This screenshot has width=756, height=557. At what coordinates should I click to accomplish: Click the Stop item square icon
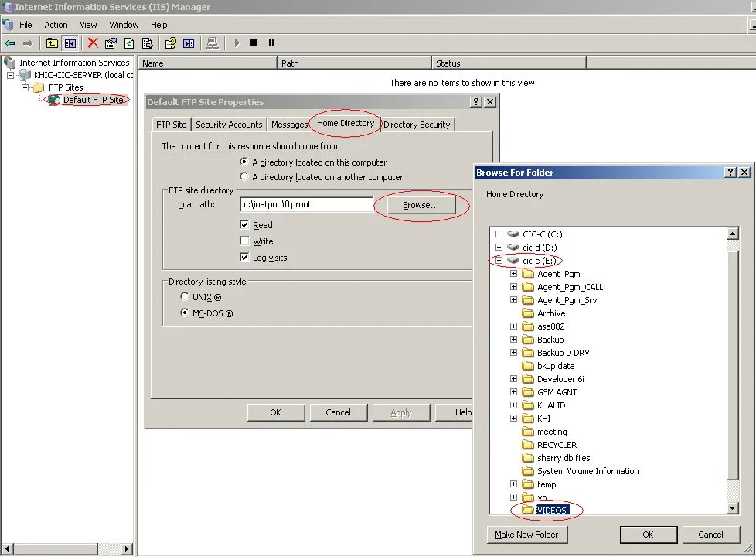(254, 43)
